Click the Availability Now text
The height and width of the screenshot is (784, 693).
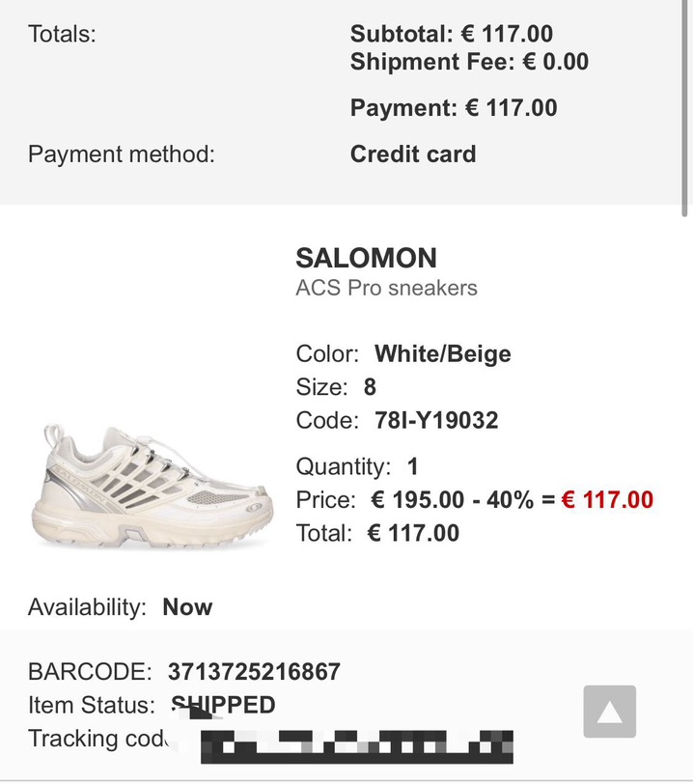(187, 607)
